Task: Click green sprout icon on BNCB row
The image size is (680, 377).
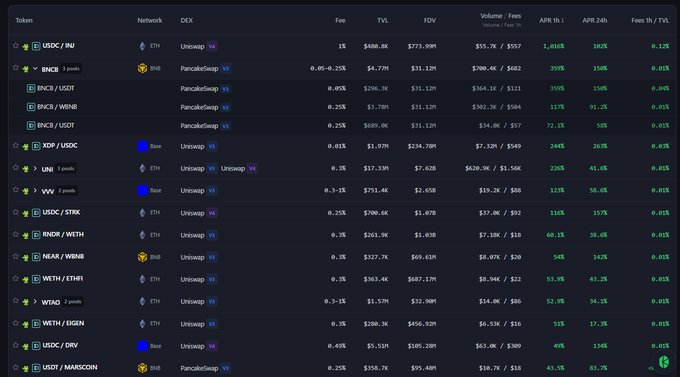Action: point(26,69)
